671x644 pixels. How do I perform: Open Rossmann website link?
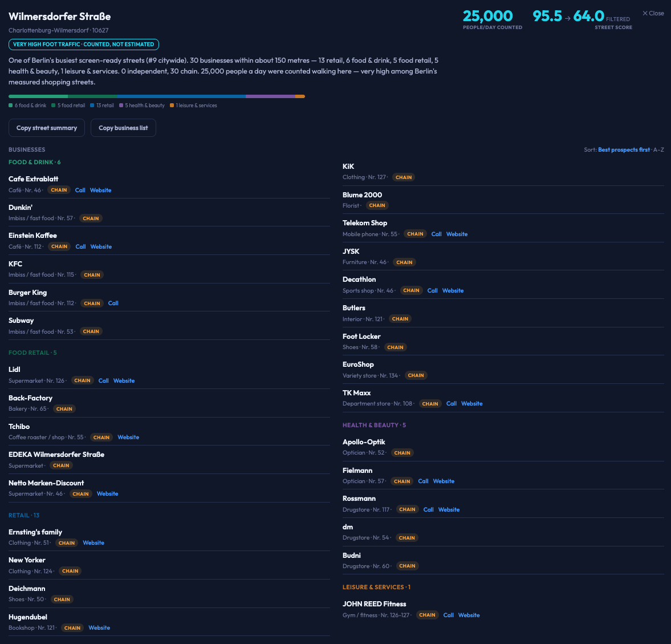point(449,509)
